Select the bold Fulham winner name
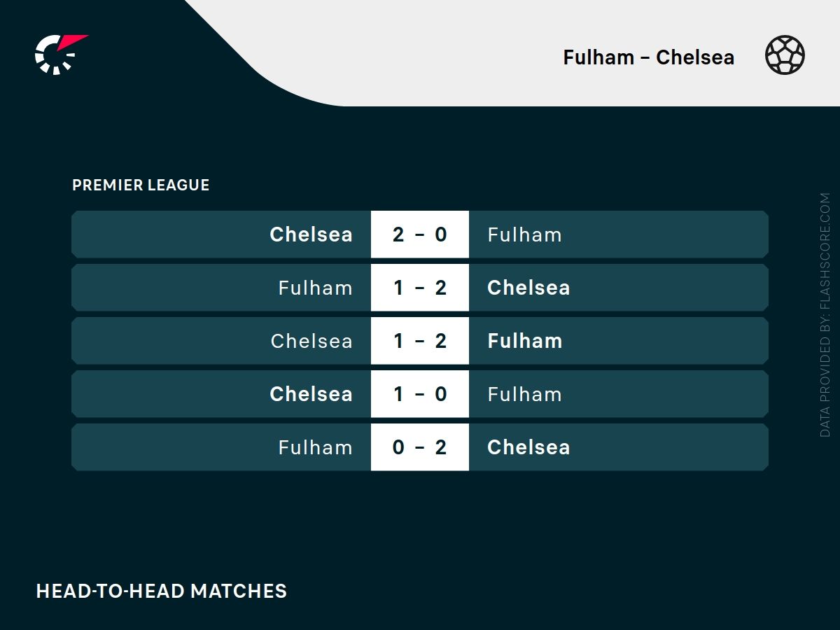840x630 pixels. pos(524,341)
